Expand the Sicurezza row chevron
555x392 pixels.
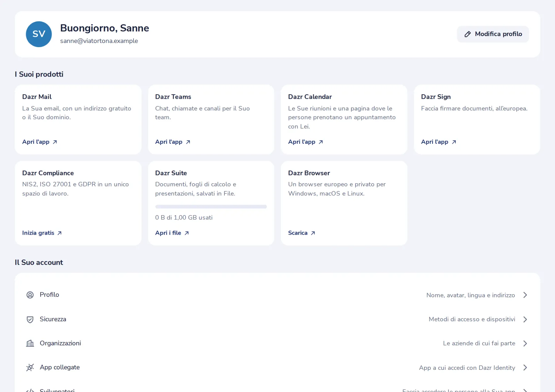[x=525, y=319]
